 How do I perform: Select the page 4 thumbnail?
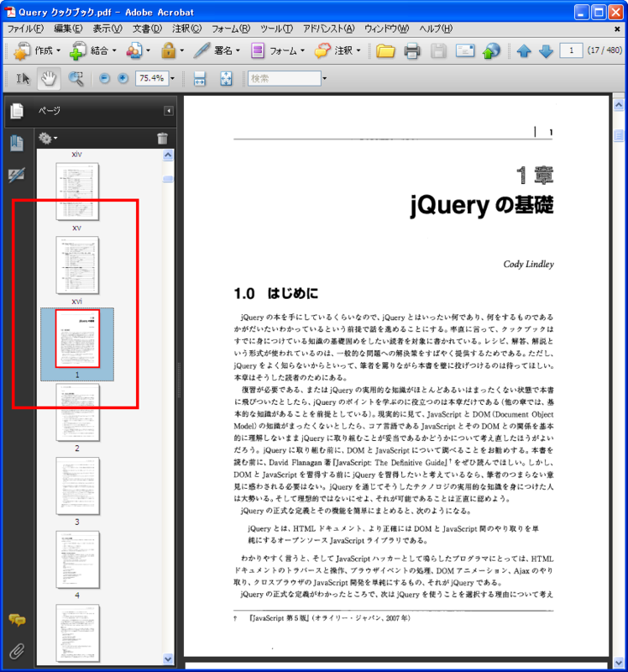[x=77, y=559]
